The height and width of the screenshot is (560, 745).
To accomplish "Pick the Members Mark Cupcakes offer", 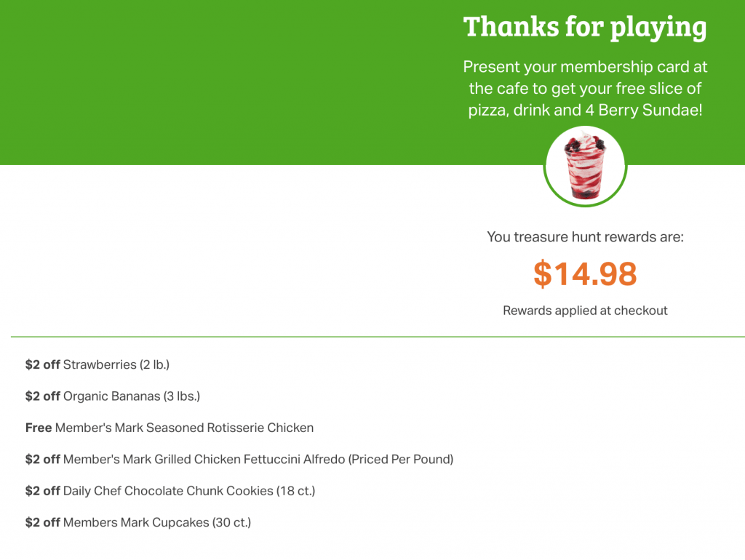I will 138,522.
